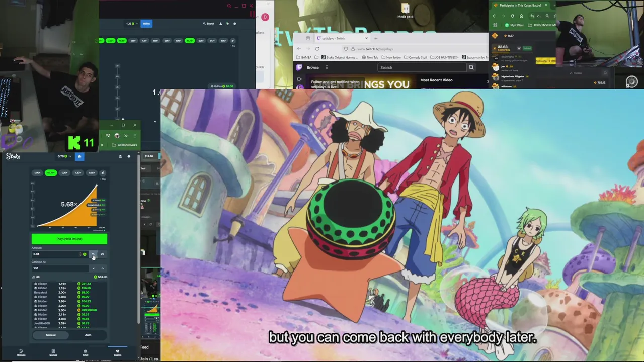Screen dimensions: 644x362
Task: Click the Play (Next Round) button
Action: tap(69, 239)
